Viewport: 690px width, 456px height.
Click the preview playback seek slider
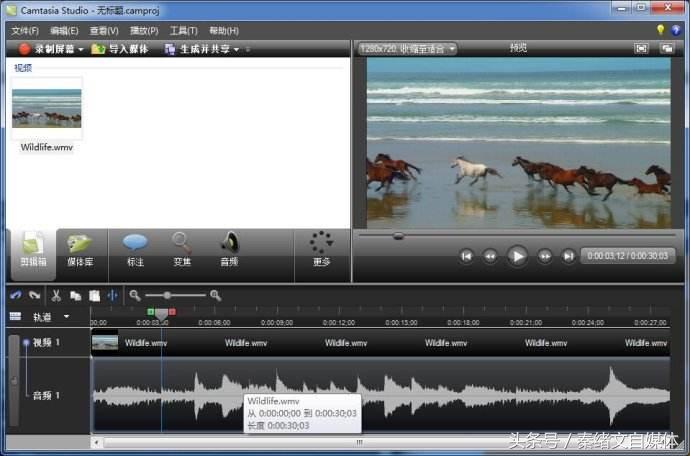[398, 236]
